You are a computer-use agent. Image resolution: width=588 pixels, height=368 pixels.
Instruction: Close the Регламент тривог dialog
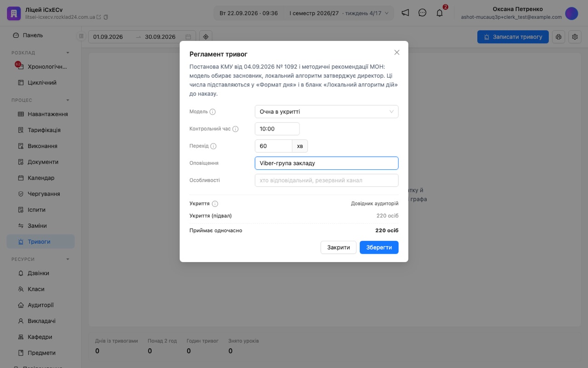(397, 52)
